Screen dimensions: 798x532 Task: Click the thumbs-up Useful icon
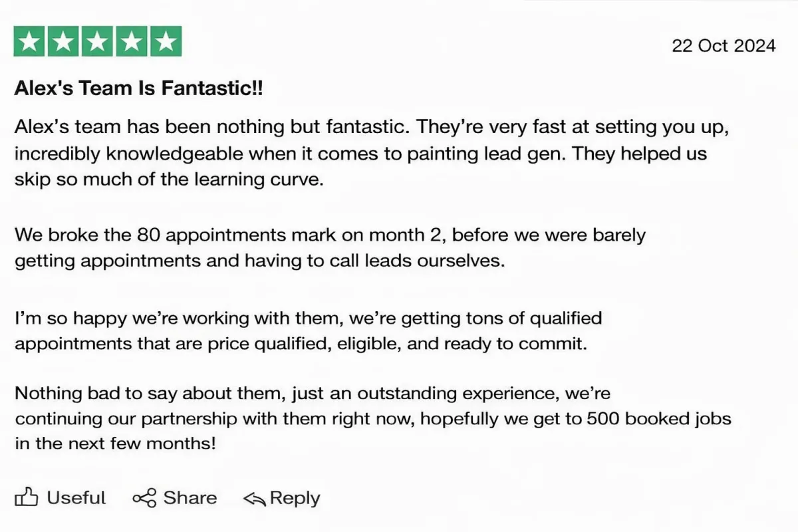coord(26,497)
